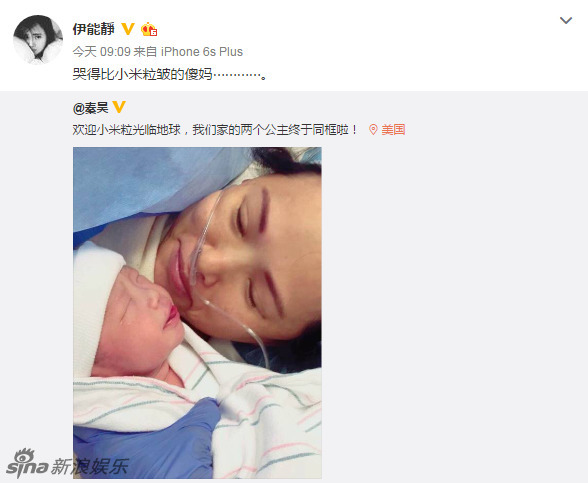Open the 美国 location tag

(393, 130)
